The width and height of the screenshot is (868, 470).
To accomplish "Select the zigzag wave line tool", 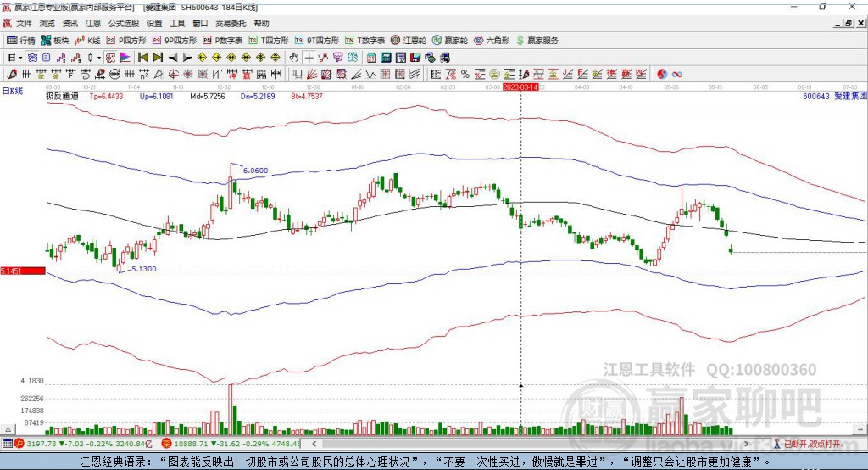I will coord(370,74).
